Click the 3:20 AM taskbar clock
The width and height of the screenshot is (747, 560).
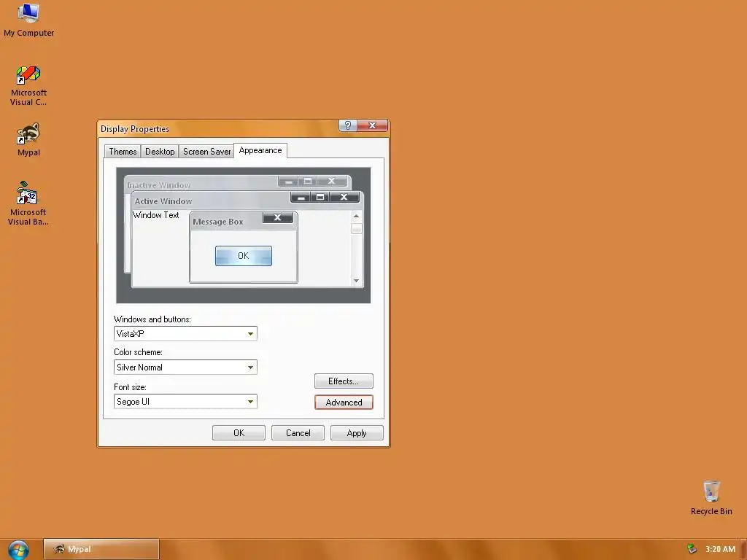(x=720, y=549)
